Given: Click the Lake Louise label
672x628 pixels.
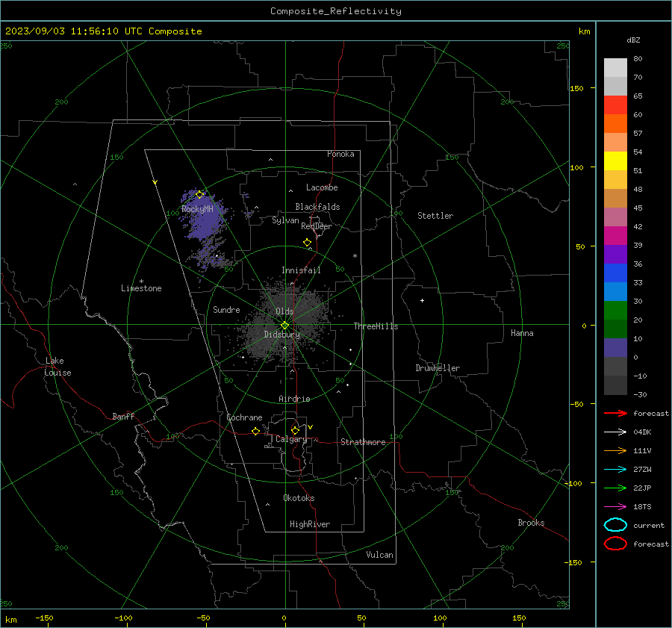Looking at the screenshot, I should [x=57, y=367].
